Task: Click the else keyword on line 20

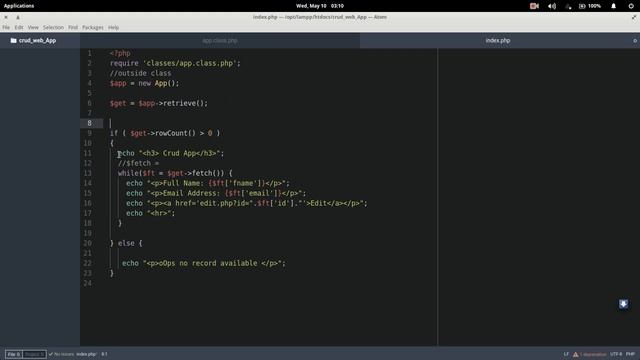Action: pyautogui.click(x=126, y=243)
